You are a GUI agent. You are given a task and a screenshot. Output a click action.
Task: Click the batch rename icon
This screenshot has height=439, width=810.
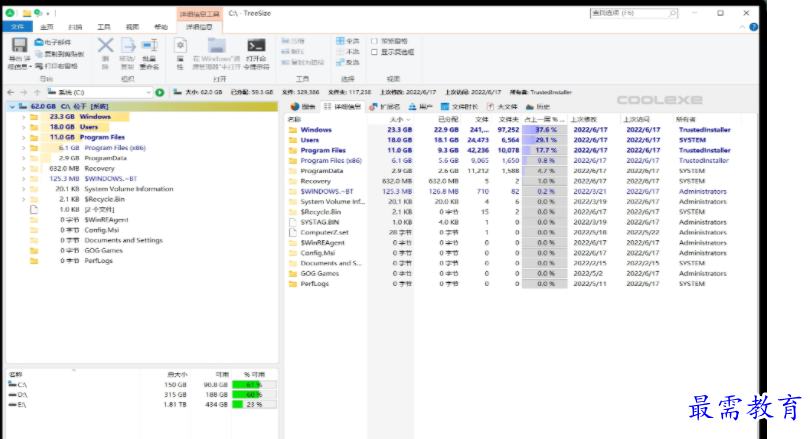coord(150,46)
